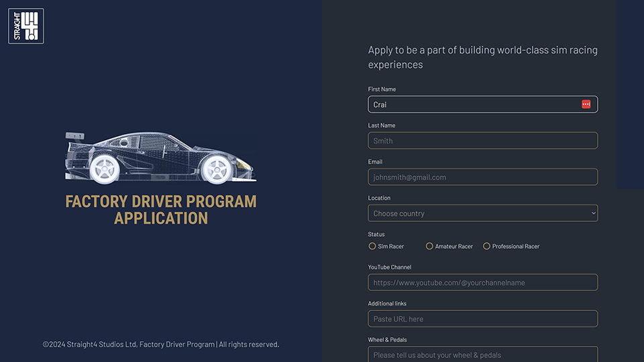This screenshot has height=362, width=644.
Task: Click the wireframe race car image
Action: [x=160, y=158]
